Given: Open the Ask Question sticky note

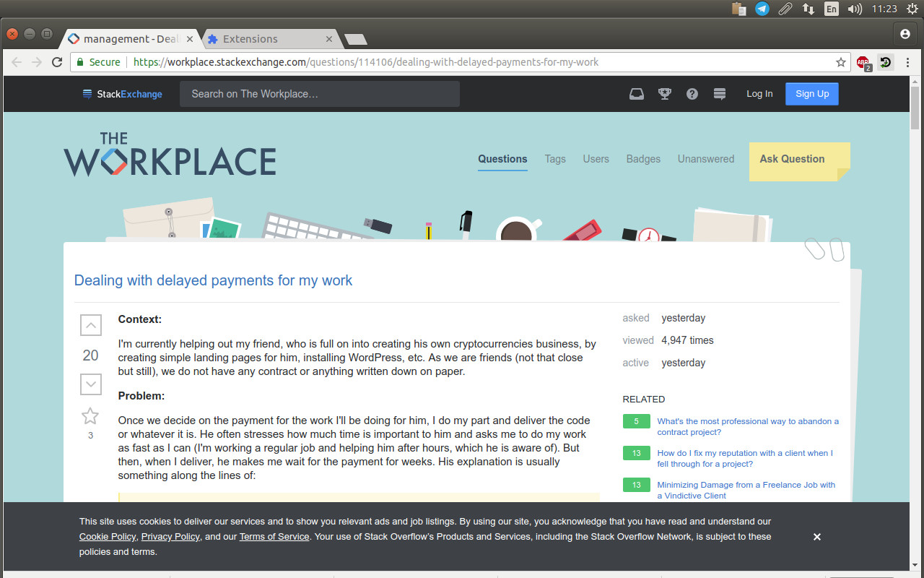Looking at the screenshot, I should 792,159.
